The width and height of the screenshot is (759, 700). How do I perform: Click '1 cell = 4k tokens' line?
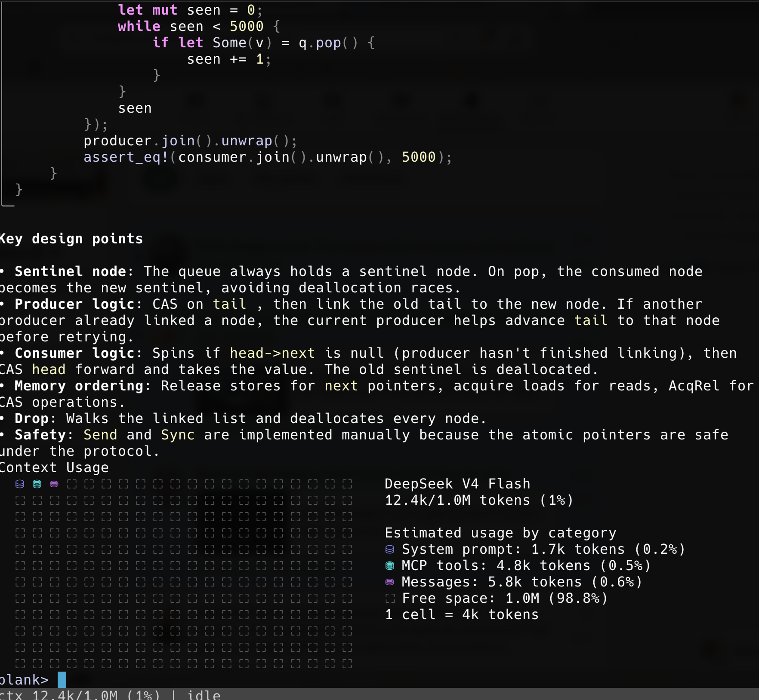coord(462,614)
